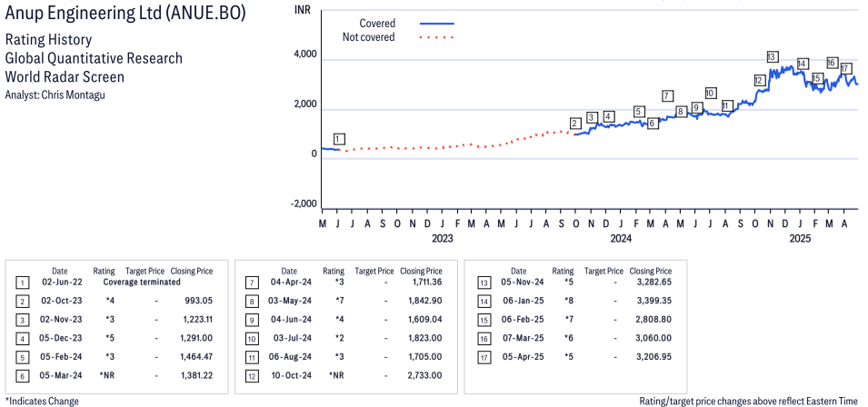Select closing price 1,842.90
Screen dimensions: 868x407
(425, 301)
